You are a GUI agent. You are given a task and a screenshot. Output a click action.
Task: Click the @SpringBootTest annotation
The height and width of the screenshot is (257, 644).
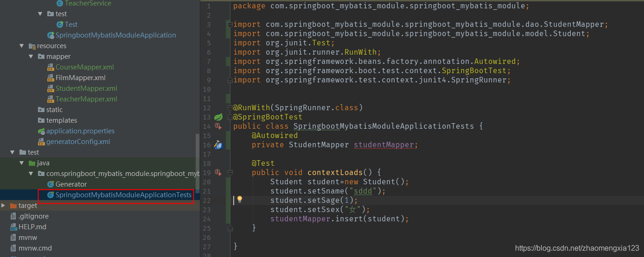268,117
